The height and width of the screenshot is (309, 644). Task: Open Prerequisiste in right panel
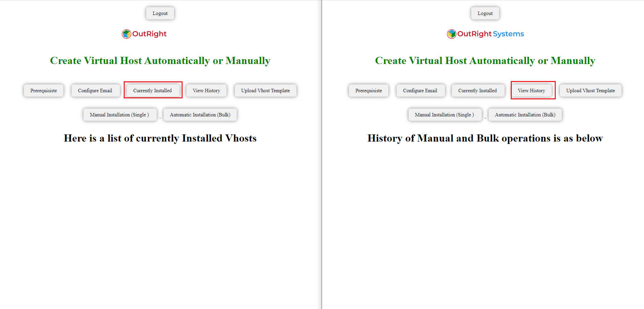coord(369,91)
